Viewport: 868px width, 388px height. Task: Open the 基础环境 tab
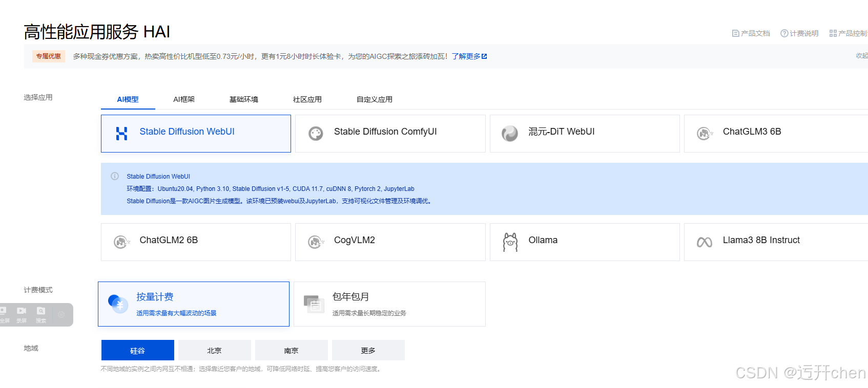tap(244, 99)
